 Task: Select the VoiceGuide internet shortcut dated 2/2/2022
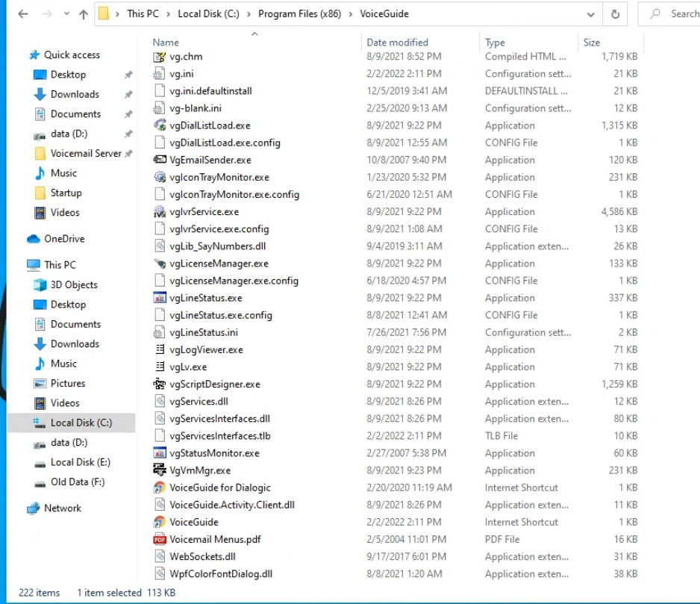(194, 522)
